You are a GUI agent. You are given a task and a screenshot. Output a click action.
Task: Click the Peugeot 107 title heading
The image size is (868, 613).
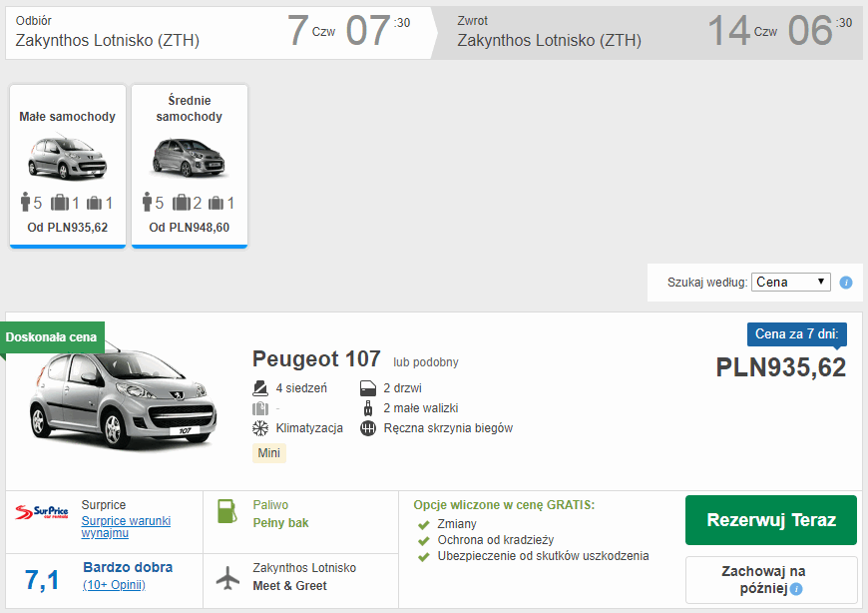pyautogui.click(x=316, y=359)
